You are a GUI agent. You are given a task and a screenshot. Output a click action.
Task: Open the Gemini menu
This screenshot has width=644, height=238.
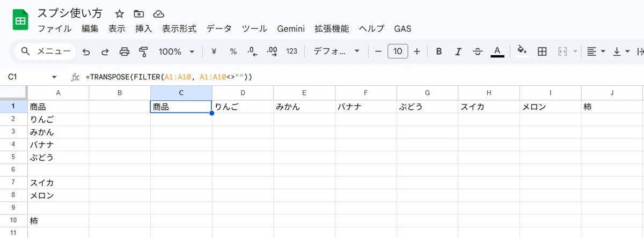click(x=291, y=28)
